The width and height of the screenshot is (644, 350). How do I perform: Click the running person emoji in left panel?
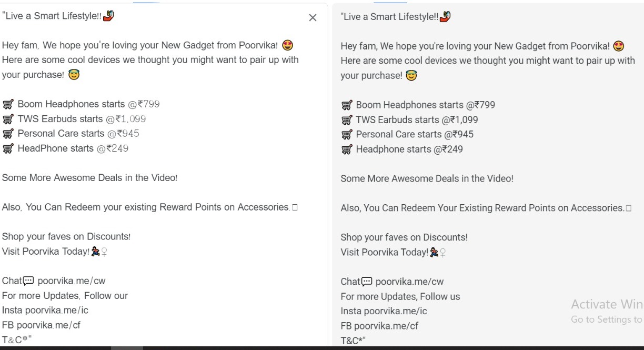[95, 252]
